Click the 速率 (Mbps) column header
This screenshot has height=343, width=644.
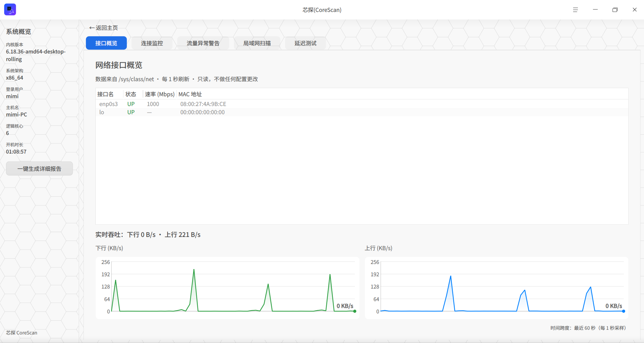[160, 94]
